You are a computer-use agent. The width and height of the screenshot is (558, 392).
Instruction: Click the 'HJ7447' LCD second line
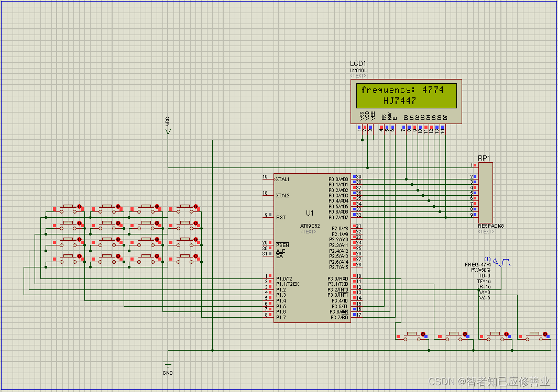point(400,101)
